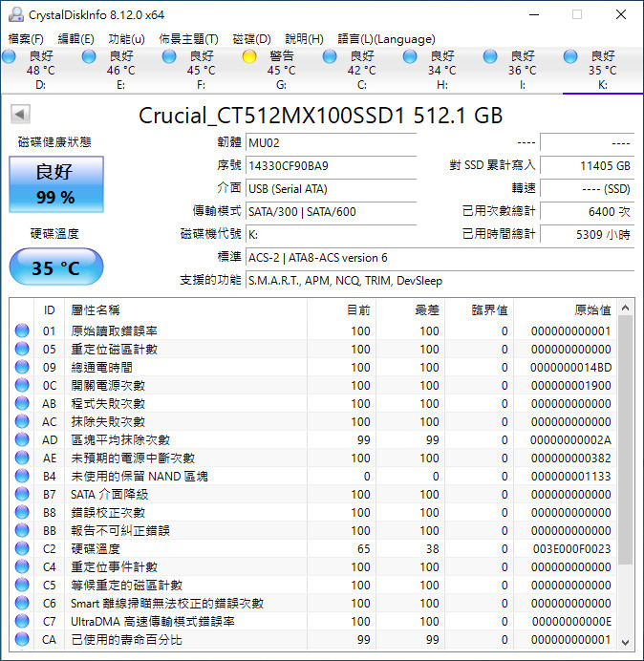The image size is (644, 661).
Task: Click the 傳輸模式 SATA/300 | SATA/600 field
Action: [331, 211]
